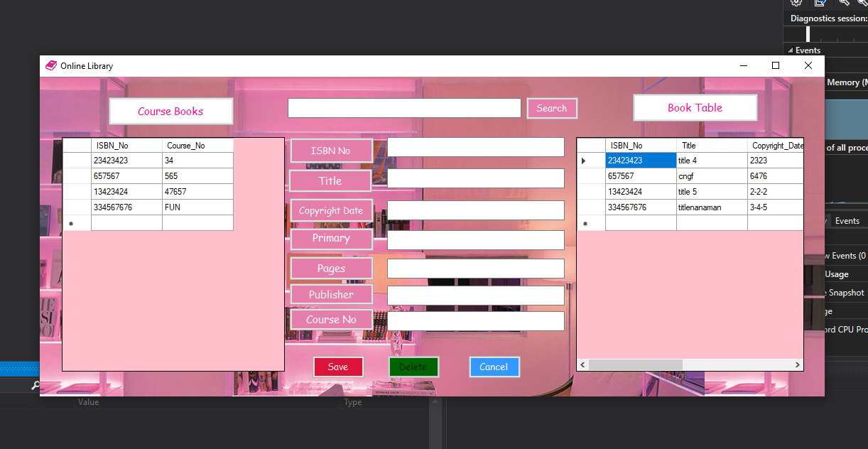Select row with ISBN 657567 in Book Table
Viewport: 868px width, 449px height.
(x=690, y=176)
